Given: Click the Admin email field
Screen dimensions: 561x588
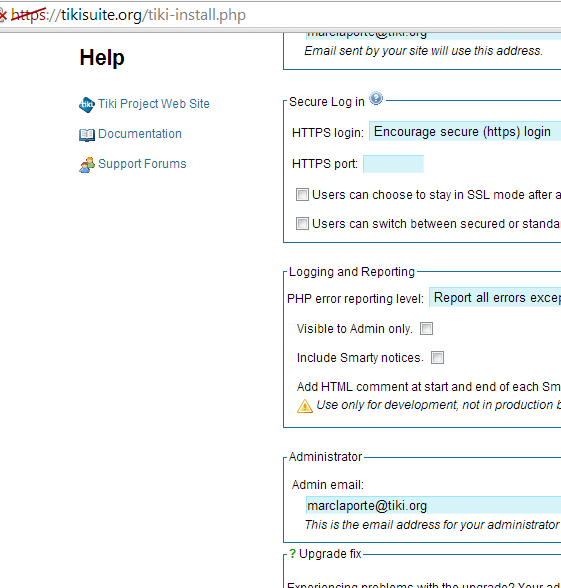Looking at the screenshot, I should 434,506.
